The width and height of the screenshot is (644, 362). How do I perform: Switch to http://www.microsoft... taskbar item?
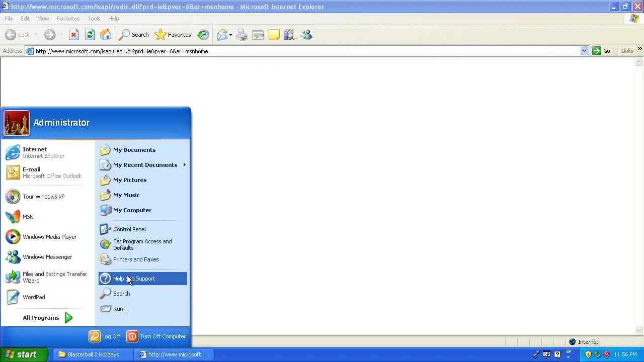pos(174,354)
